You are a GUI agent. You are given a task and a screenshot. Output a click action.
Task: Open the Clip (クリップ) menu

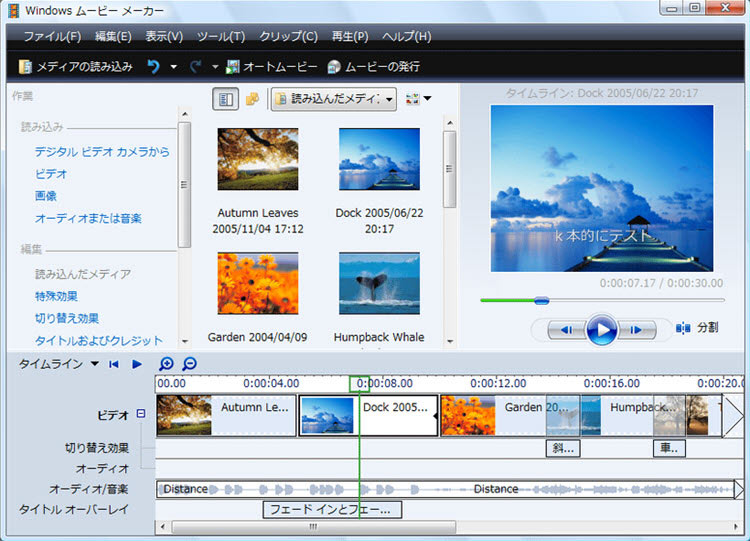(288, 36)
